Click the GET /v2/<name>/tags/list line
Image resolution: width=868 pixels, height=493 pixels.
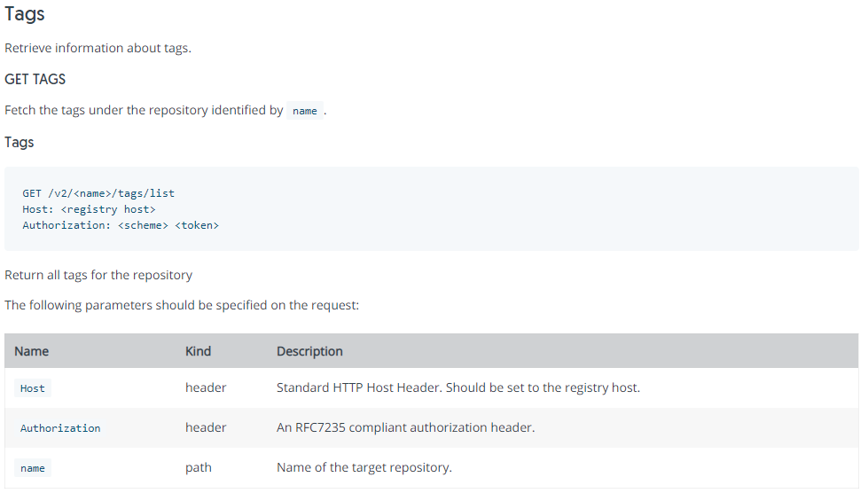point(98,193)
